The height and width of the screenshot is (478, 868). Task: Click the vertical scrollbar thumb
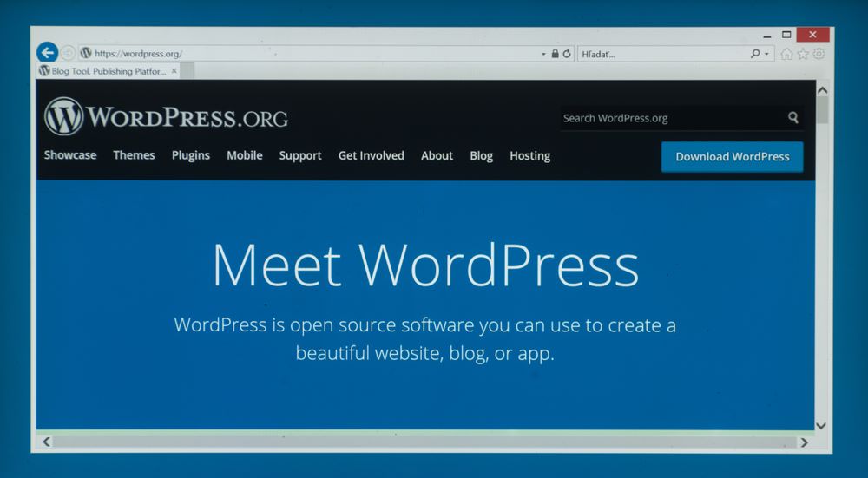point(823,109)
